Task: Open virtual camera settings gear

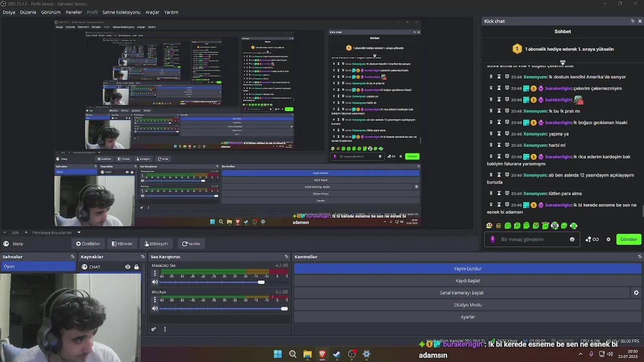Action: (x=636, y=293)
